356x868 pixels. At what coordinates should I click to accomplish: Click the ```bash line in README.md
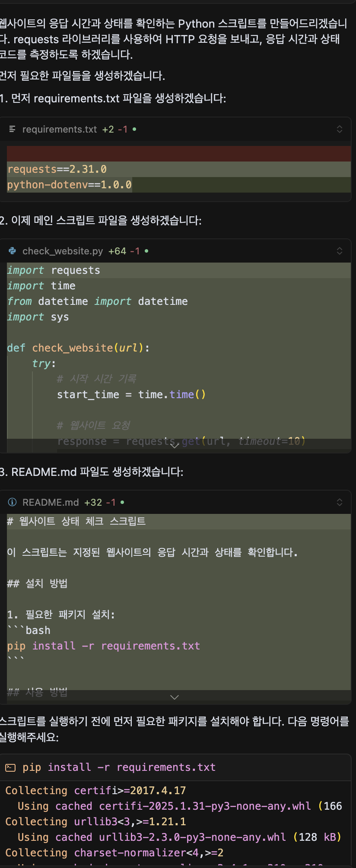tap(29, 630)
